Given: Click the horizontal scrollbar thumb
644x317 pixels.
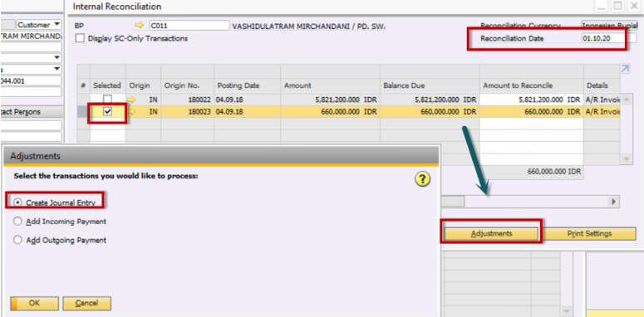Looking at the screenshot, I should (452, 202).
